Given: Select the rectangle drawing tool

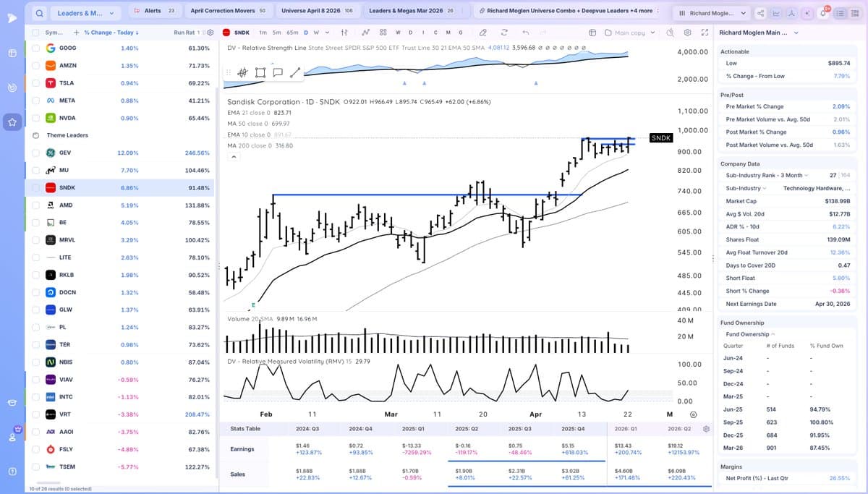Looking at the screenshot, I should coord(260,72).
